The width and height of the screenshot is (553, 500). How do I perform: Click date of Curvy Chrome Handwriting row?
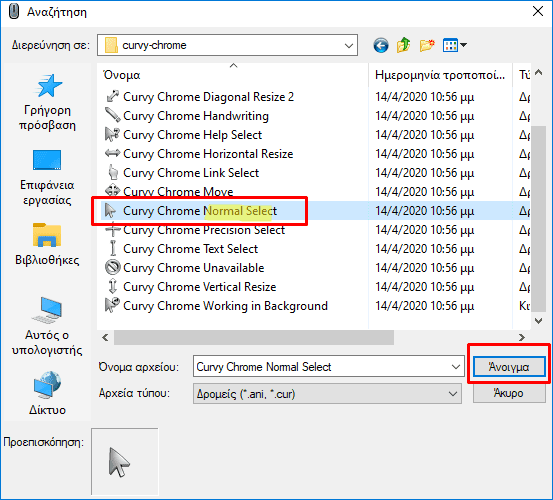tap(424, 116)
